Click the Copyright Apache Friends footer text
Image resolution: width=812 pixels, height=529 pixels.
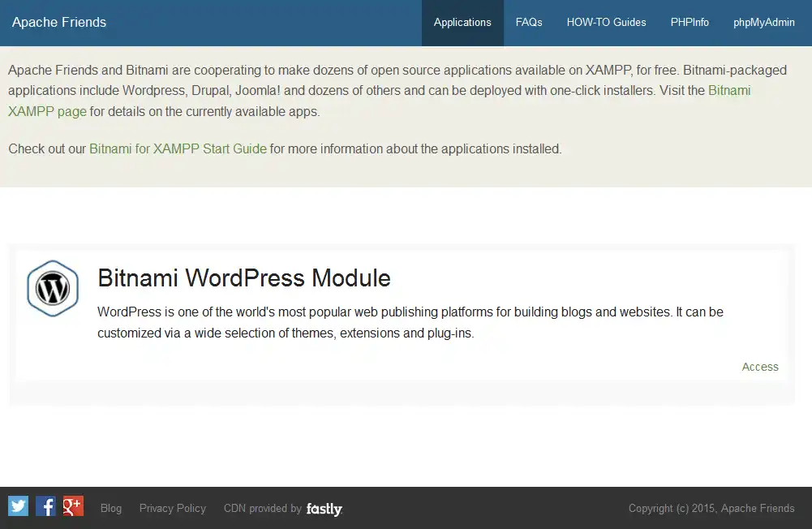coord(711,508)
